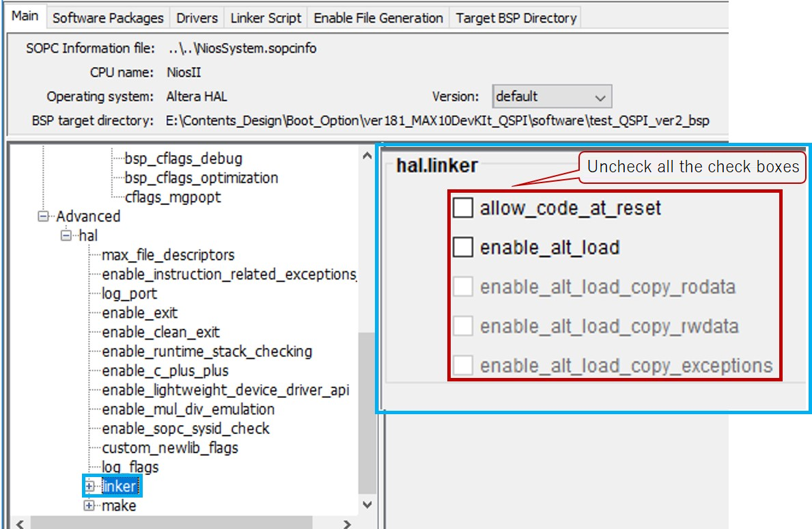
Task: Go back to the Main tab
Action: tap(25, 17)
